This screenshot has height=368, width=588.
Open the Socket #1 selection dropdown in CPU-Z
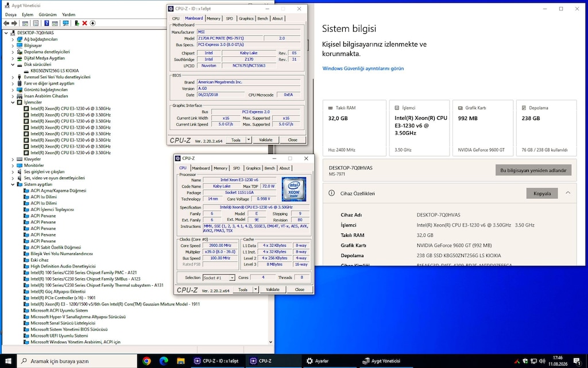pos(232,278)
